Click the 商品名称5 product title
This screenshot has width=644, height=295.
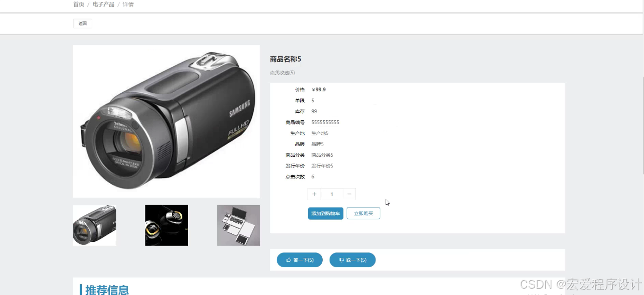[286, 59]
